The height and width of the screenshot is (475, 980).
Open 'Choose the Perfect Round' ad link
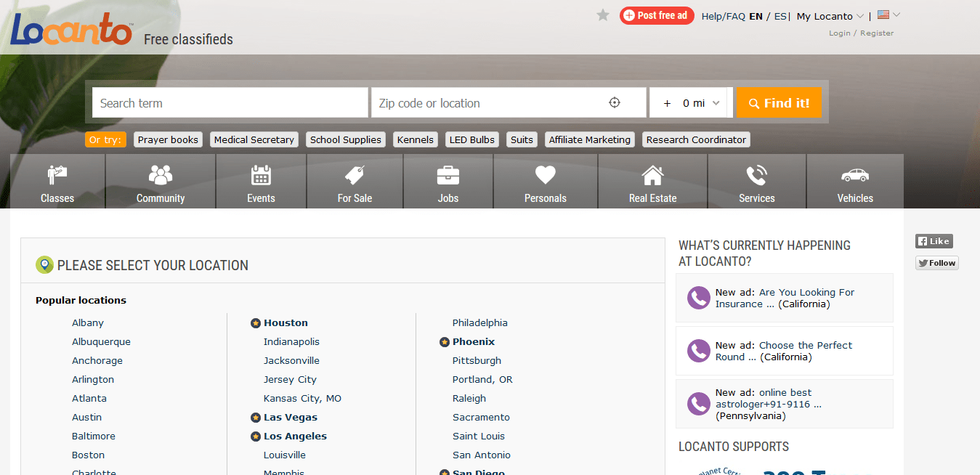784,352
